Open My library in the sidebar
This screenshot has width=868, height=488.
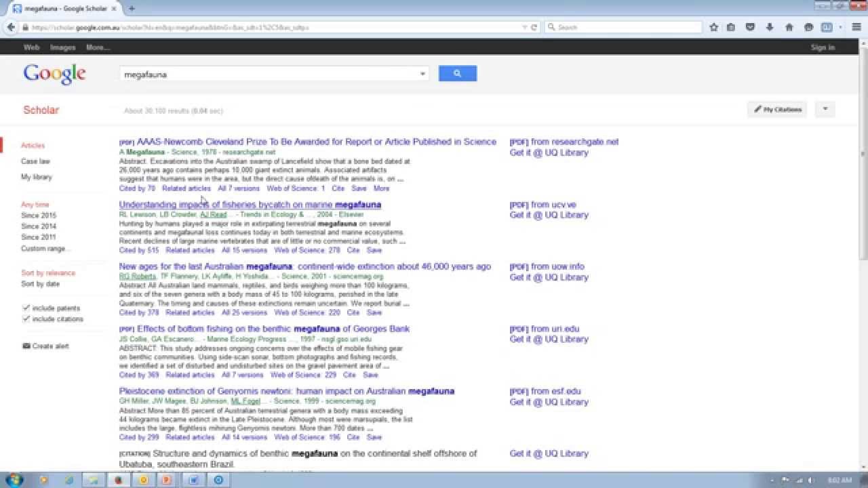point(37,177)
